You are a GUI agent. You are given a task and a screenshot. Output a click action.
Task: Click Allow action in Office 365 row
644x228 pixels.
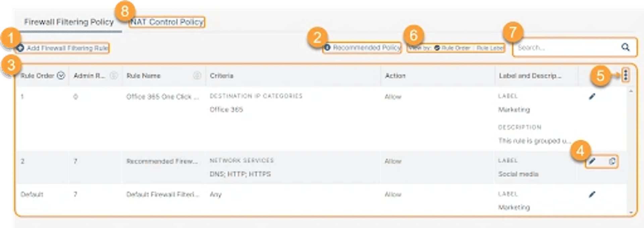point(393,97)
